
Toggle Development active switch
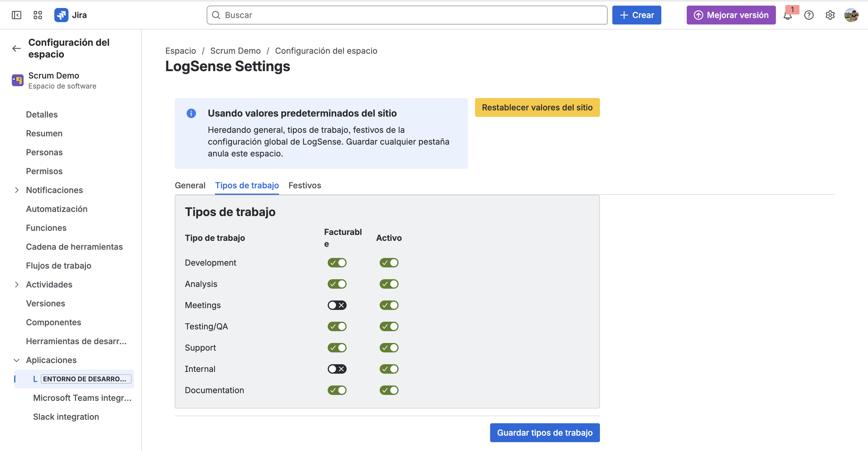(389, 263)
